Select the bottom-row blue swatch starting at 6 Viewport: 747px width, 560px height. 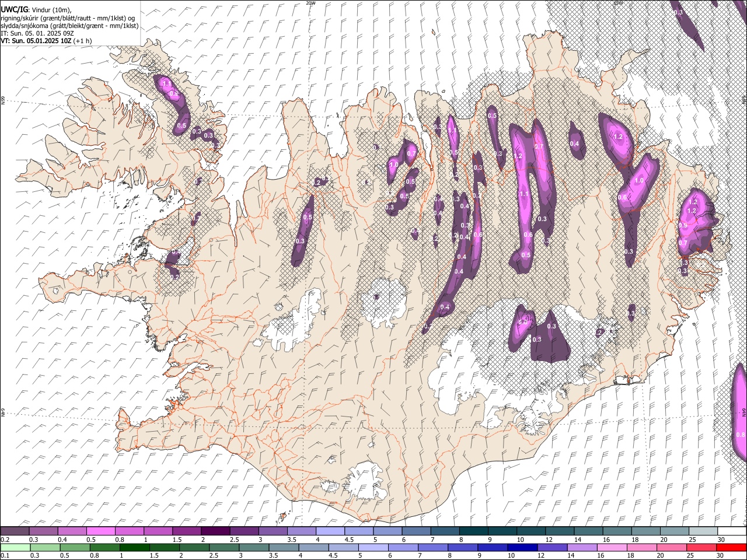[x=403, y=547]
